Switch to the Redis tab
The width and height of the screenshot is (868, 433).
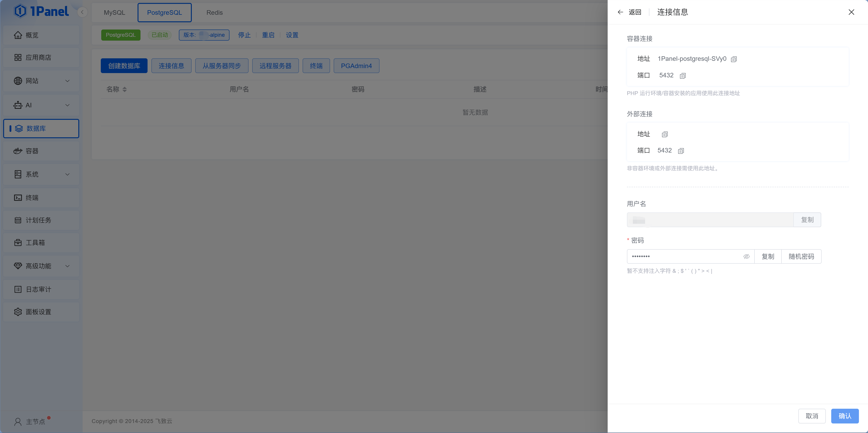pyautogui.click(x=215, y=12)
